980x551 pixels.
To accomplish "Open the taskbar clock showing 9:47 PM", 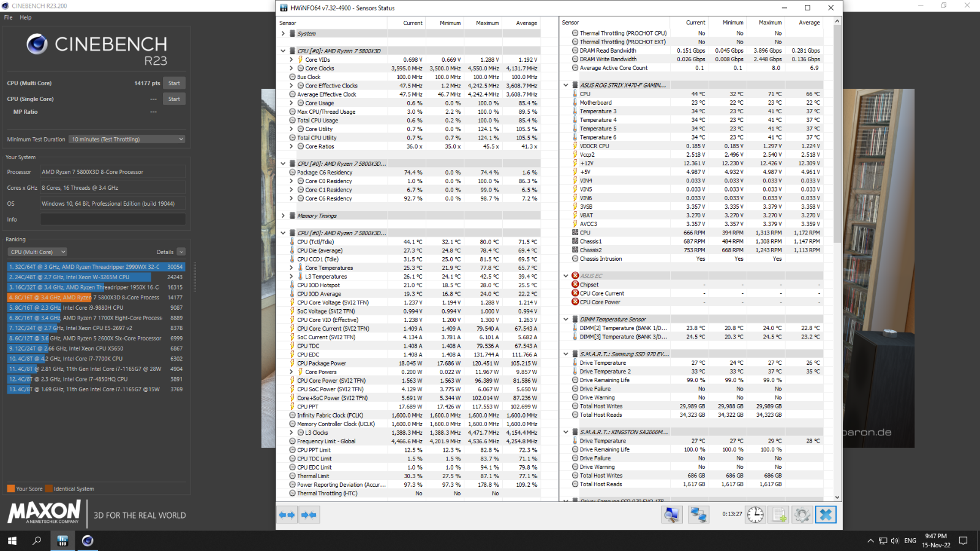I will click(x=936, y=540).
